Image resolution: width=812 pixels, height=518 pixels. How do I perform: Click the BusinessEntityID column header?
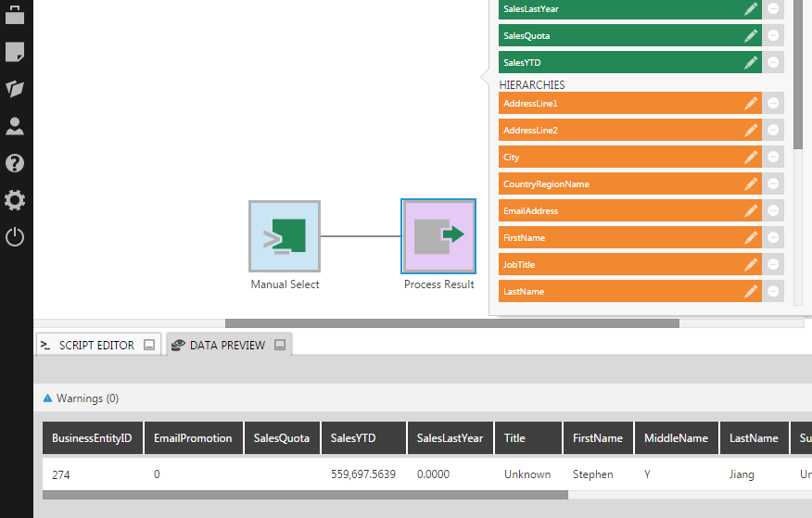click(92, 438)
